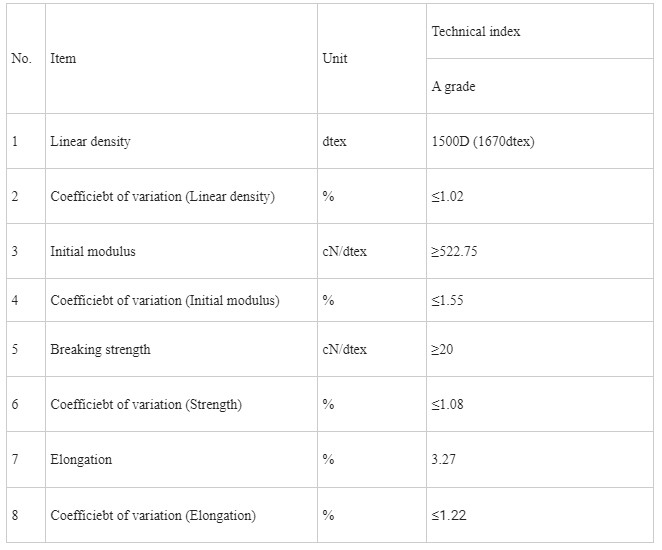Click 'Coefficiebt of variation (Initial modulus)' cell

pos(165,301)
